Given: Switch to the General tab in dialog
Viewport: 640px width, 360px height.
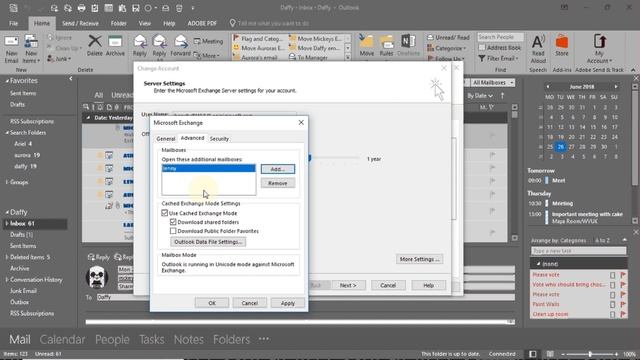Looking at the screenshot, I should coord(166,139).
